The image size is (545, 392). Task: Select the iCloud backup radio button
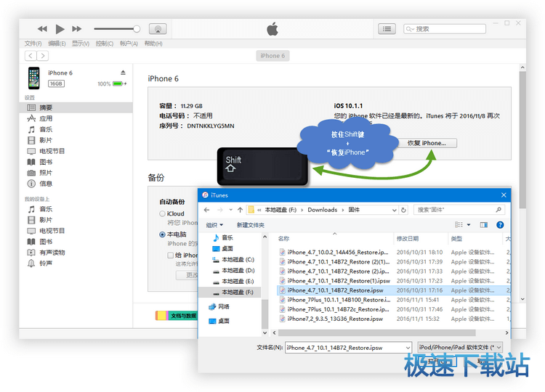[x=162, y=214]
